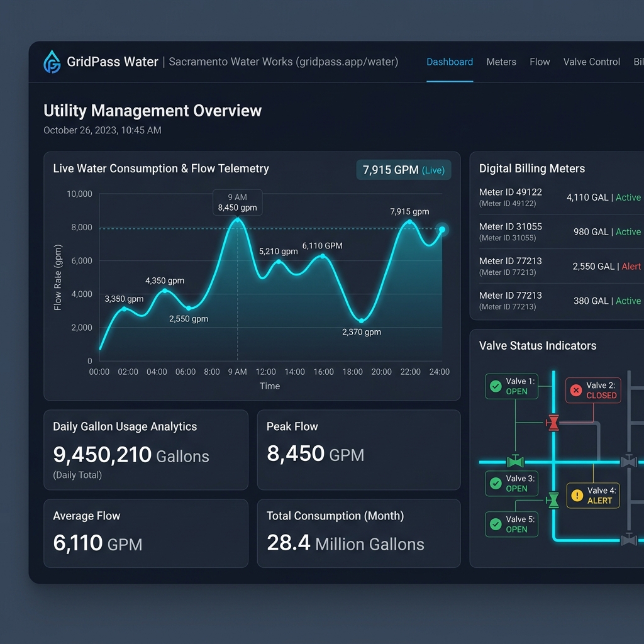Open the Daily Gallon Usage Analytics card
644x644 pixels.
tap(146, 450)
